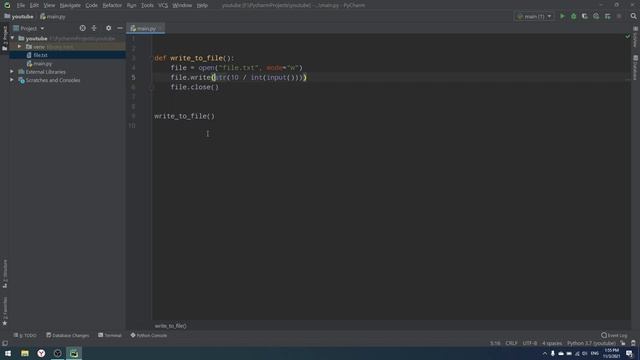Open Tools menu
640x360 pixels.
[x=147, y=5]
